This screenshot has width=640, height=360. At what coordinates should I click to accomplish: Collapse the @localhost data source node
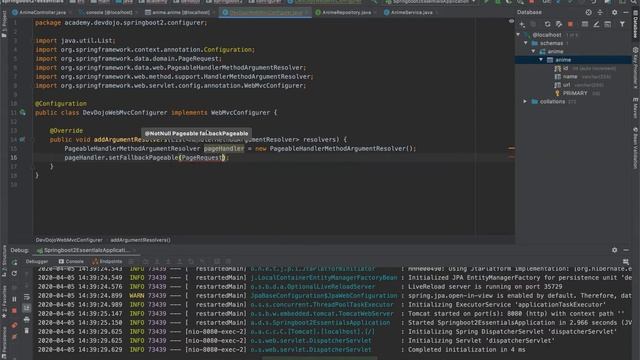(x=518, y=35)
